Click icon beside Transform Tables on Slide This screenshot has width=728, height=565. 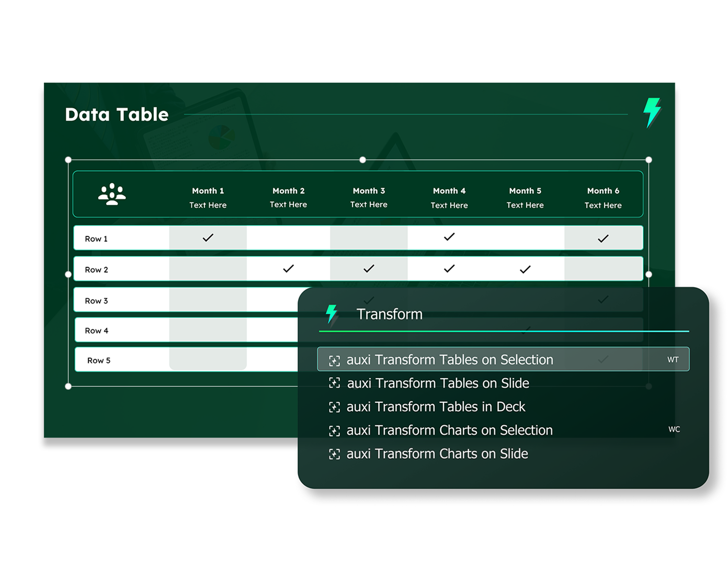coord(334,383)
